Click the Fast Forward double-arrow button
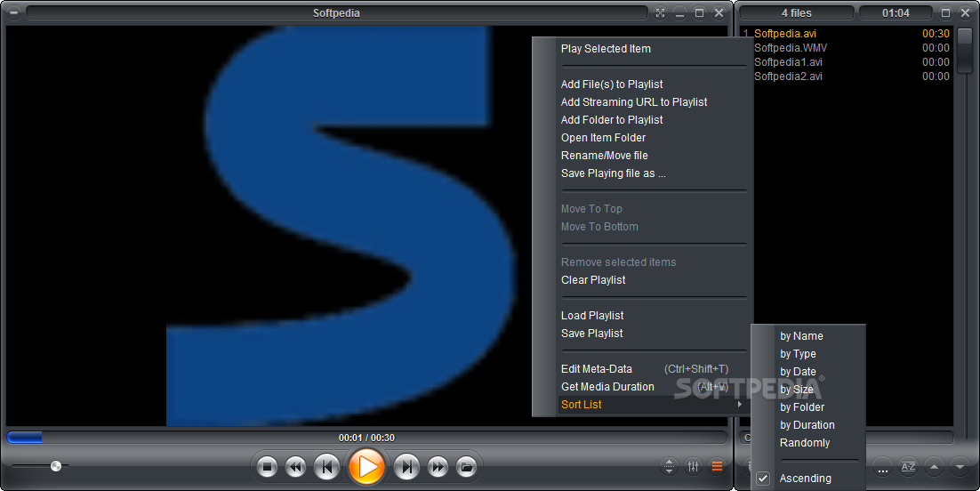980x491 pixels. pos(438,467)
